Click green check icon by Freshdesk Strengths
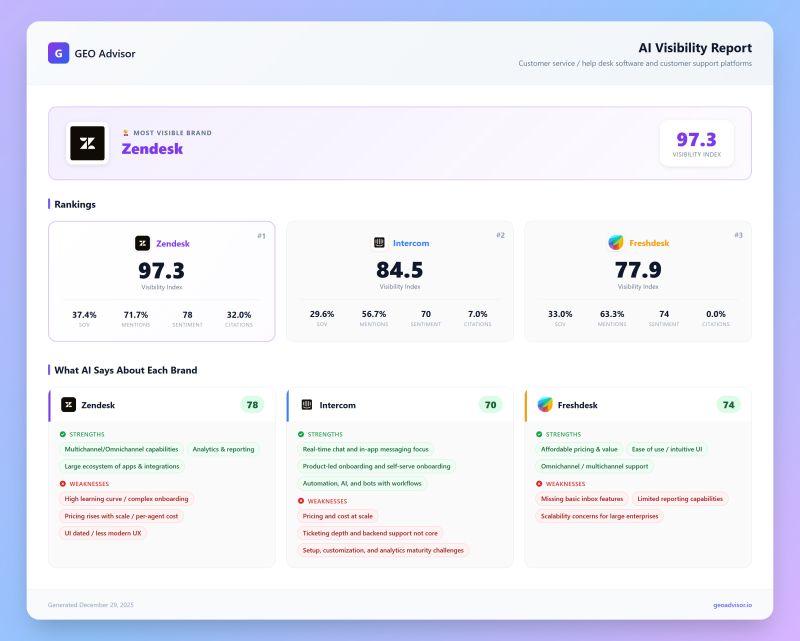This screenshot has width=800, height=641. pos(539,434)
